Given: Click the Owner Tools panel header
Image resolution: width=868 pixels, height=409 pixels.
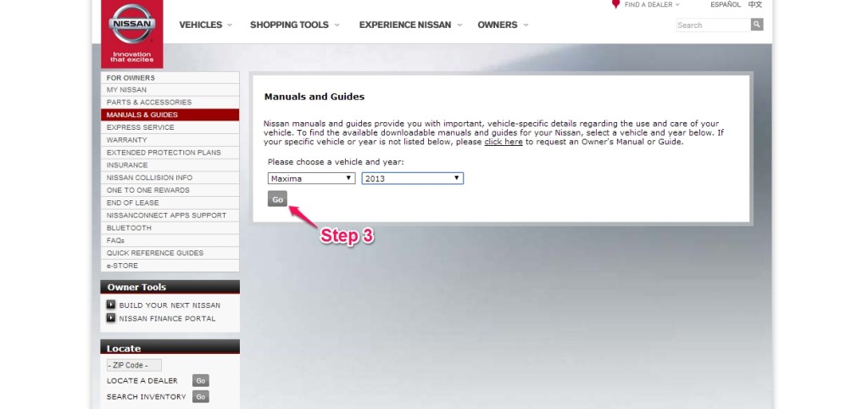Looking at the screenshot, I should coord(170,287).
